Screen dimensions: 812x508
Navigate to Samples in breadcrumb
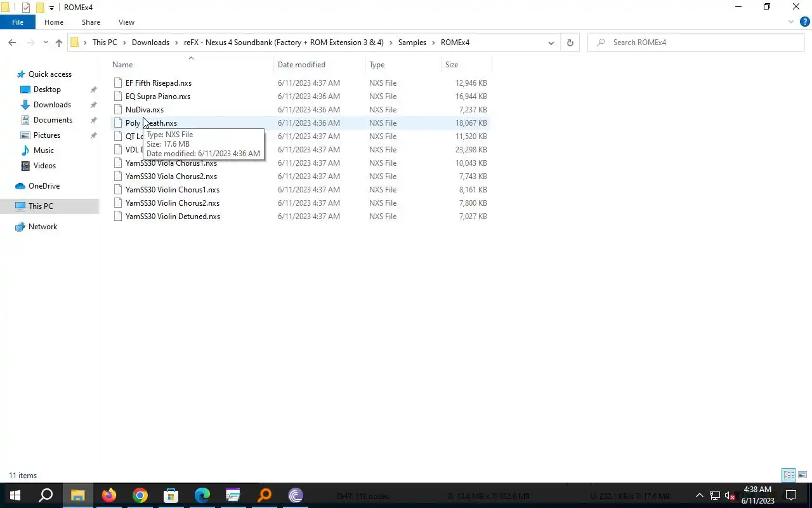[412, 43]
